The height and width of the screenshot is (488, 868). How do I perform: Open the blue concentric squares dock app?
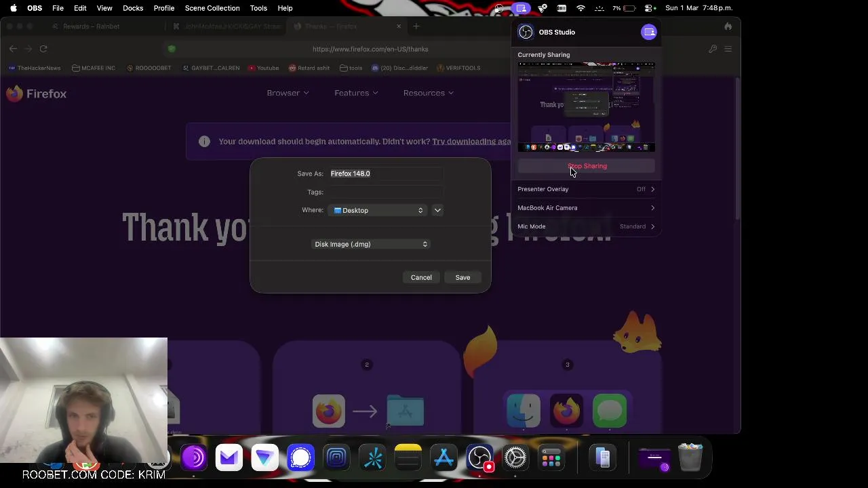click(x=336, y=458)
